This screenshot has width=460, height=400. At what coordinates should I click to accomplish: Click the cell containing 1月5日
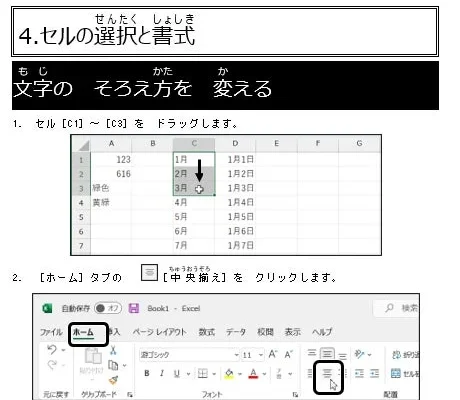235,217
